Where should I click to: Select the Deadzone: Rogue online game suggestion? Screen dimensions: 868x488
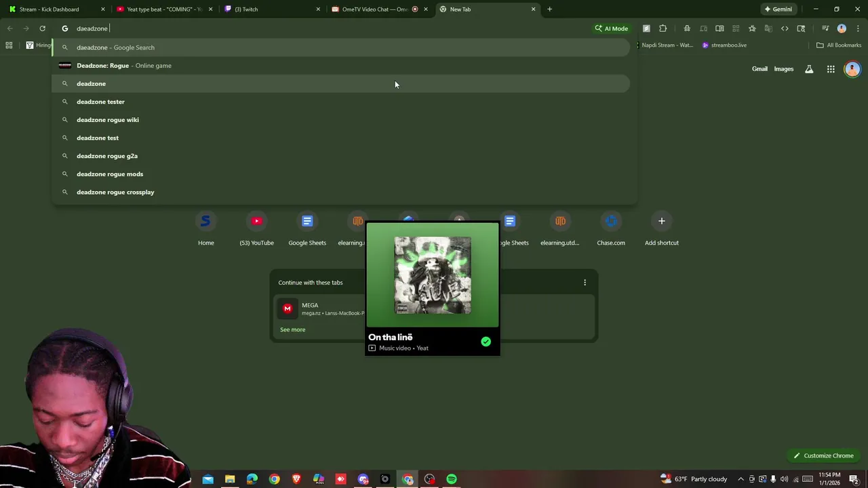pyautogui.click(x=340, y=66)
